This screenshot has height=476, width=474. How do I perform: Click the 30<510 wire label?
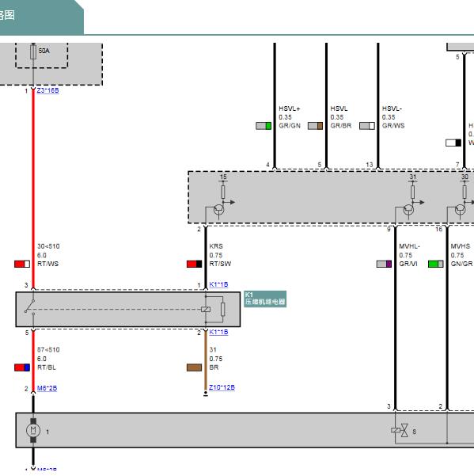click(48, 246)
